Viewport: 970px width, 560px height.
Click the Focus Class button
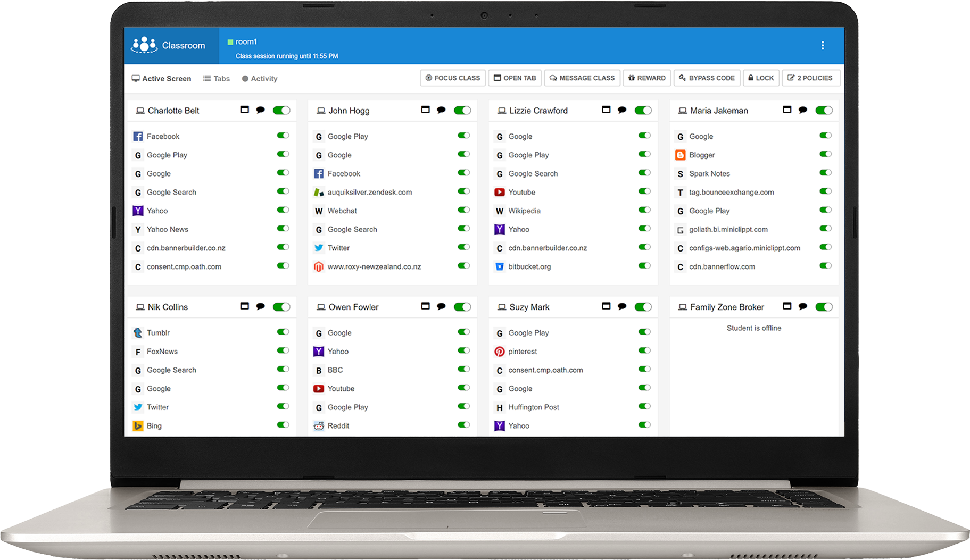pos(452,78)
